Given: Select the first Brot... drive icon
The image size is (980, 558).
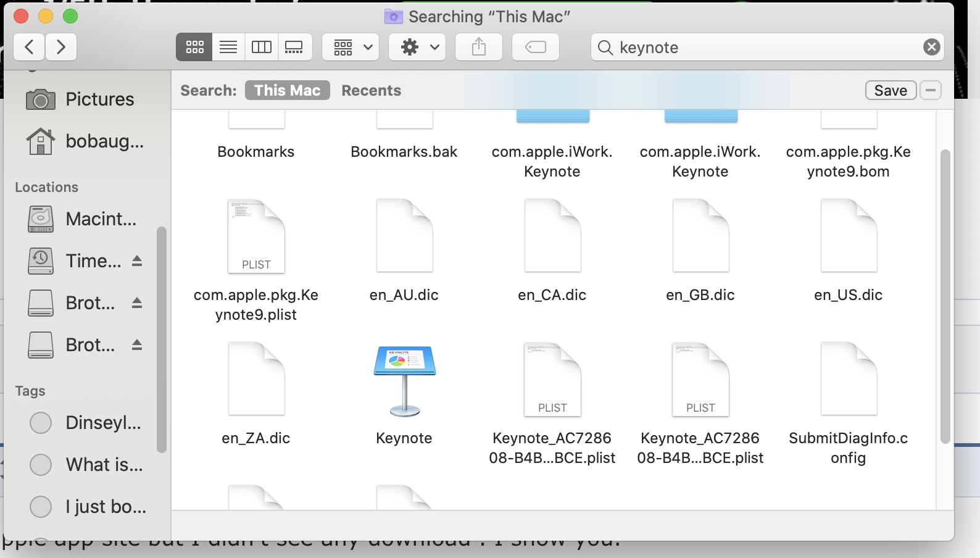Looking at the screenshot, I should click(x=41, y=302).
